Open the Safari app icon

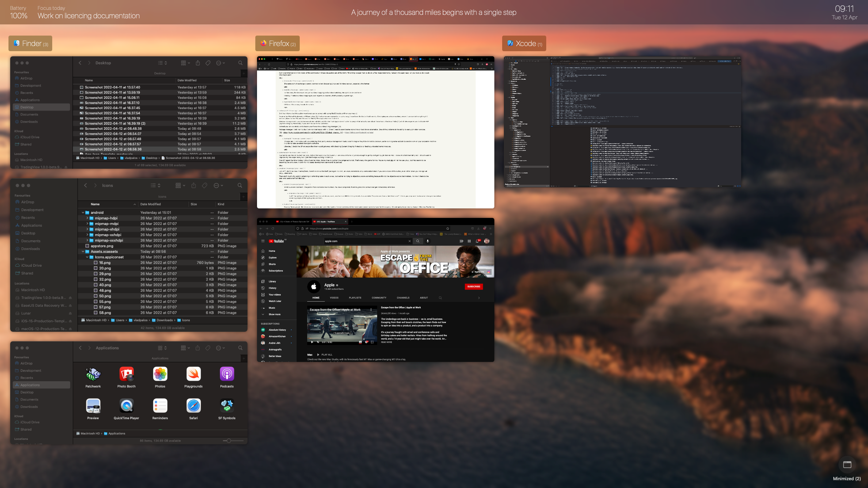click(x=193, y=406)
